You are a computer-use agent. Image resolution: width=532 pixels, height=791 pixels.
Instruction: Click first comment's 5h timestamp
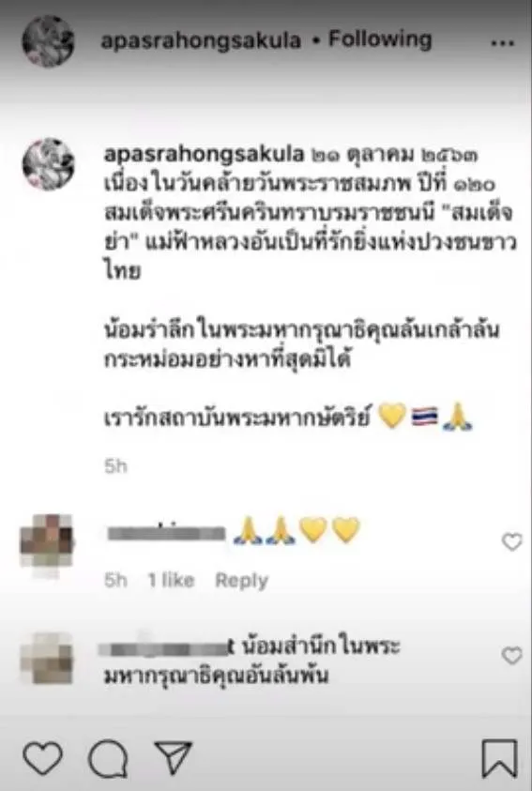(x=115, y=580)
